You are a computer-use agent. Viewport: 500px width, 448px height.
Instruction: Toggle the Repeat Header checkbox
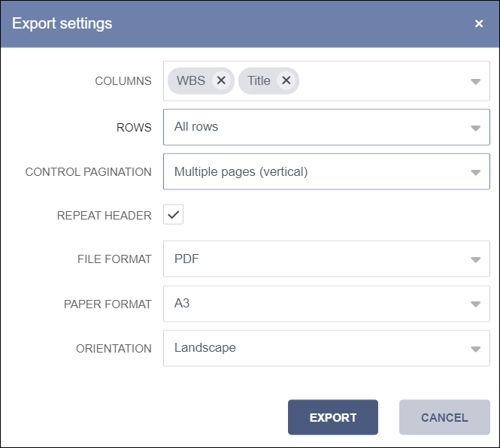click(173, 214)
